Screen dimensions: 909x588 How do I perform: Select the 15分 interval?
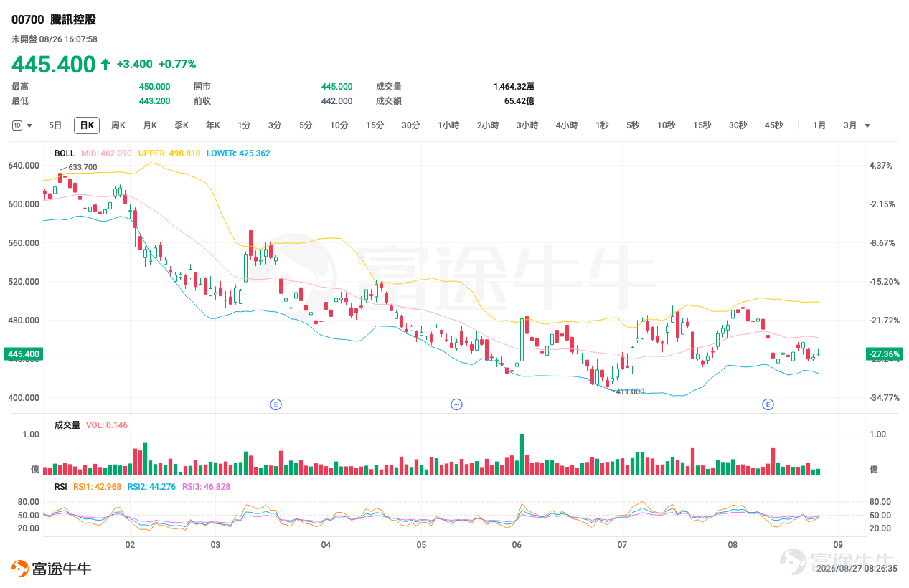[x=375, y=125]
